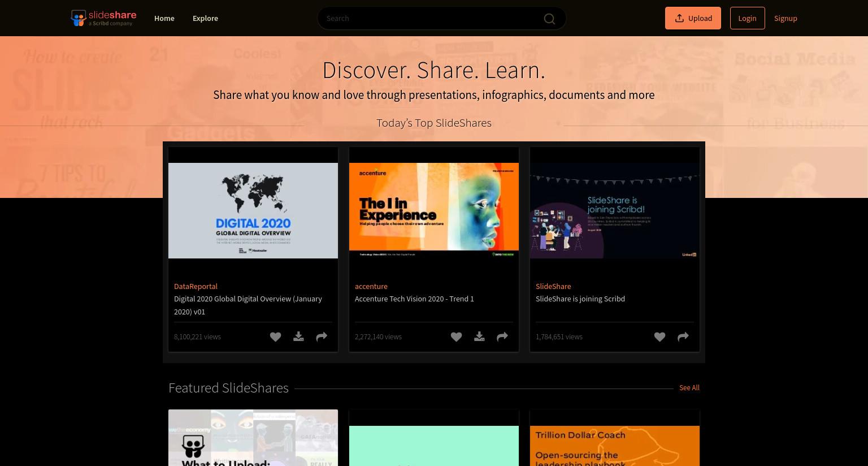The height and width of the screenshot is (466, 868).
Task: Share the Digital 2020 Global Digital Overview slideshow
Action: [x=322, y=337]
